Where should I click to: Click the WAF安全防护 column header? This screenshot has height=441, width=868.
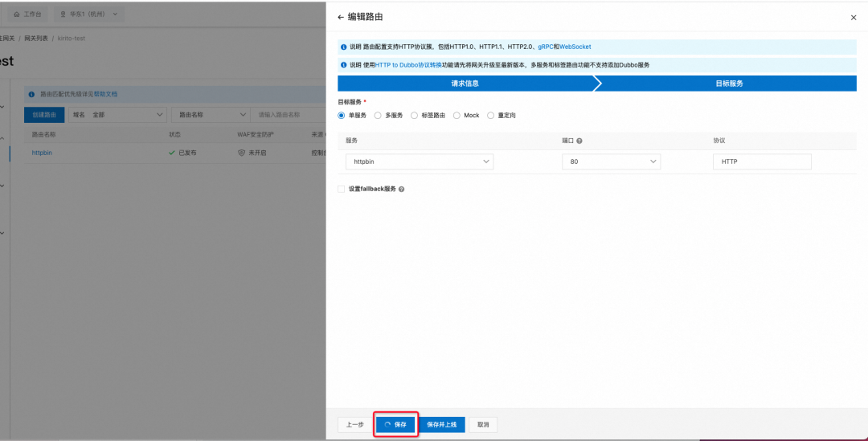256,134
